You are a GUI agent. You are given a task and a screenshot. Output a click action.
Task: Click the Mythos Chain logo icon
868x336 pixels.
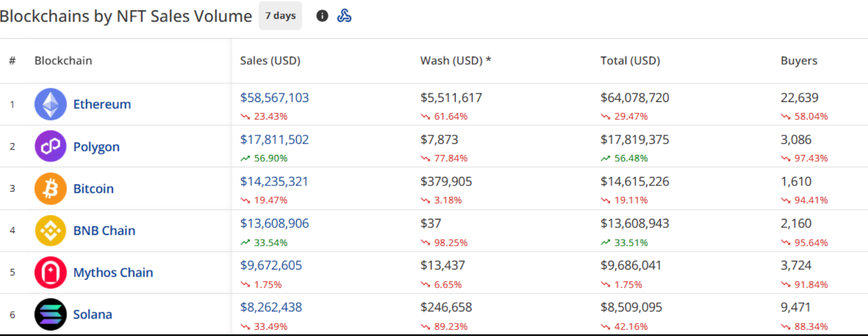coord(51,272)
